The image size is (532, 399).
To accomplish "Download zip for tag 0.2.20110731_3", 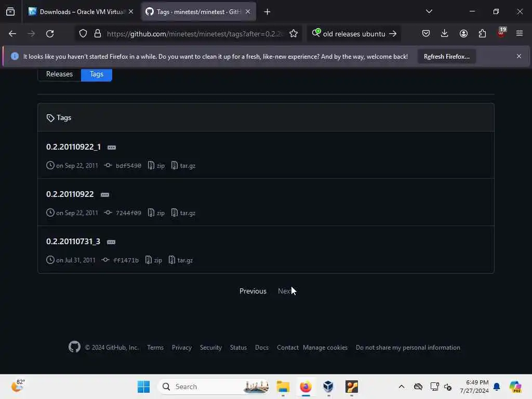I will [x=154, y=260].
